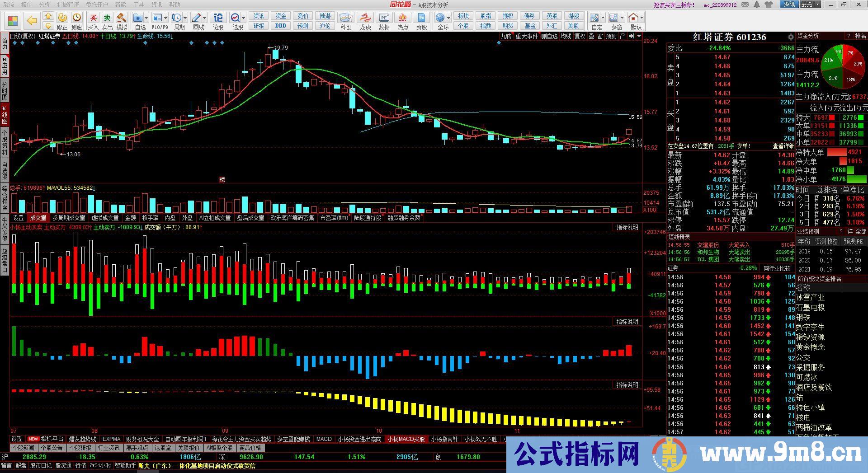
Task: Click the 查看详细 link in order book
Action: (783, 146)
